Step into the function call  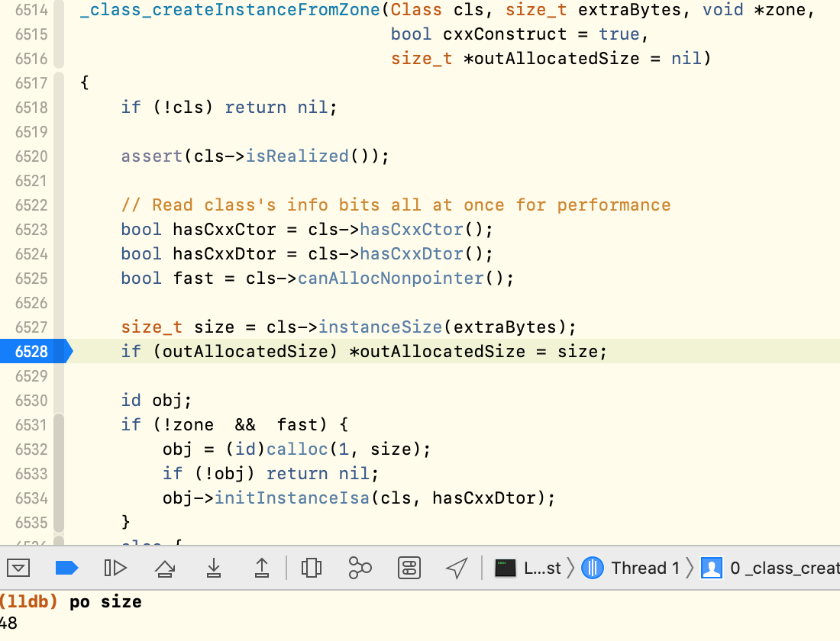tap(214, 568)
